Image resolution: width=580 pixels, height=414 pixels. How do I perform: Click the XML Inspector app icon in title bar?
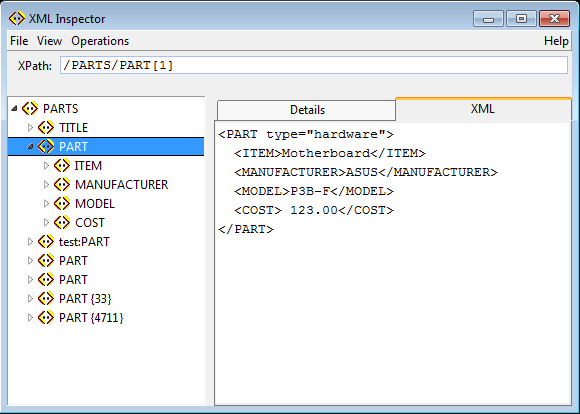tap(17, 18)
